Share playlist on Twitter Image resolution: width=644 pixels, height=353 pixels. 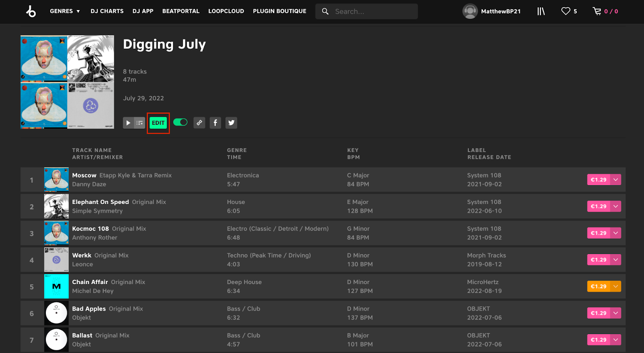pyautogui.click(x=231, y=123)
